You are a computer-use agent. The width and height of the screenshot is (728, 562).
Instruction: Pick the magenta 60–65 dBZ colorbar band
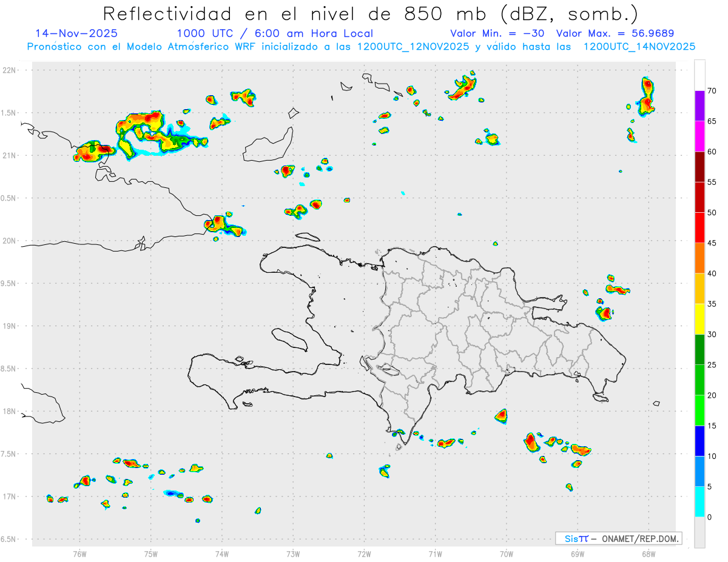click(699, 136)
